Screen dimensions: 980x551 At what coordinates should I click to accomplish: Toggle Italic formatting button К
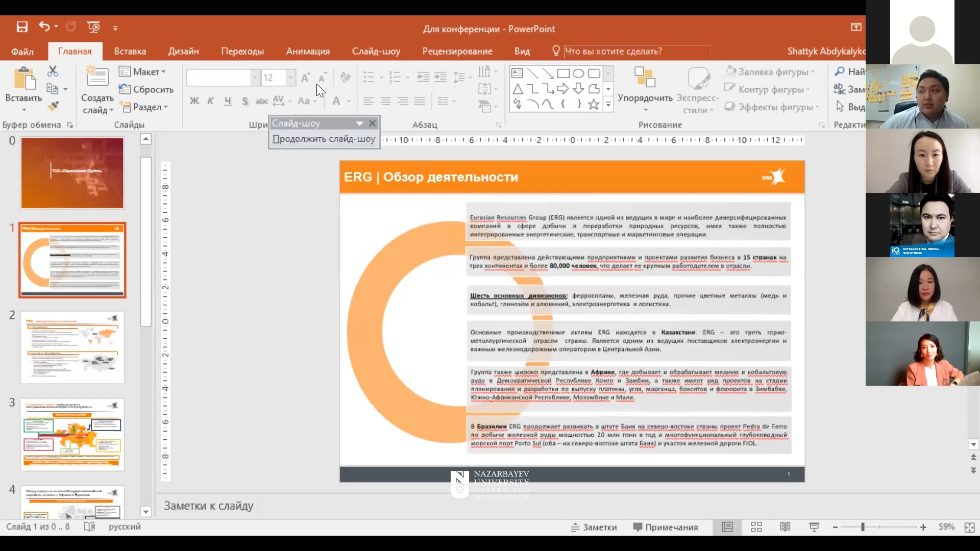click(x=210, y=101)
